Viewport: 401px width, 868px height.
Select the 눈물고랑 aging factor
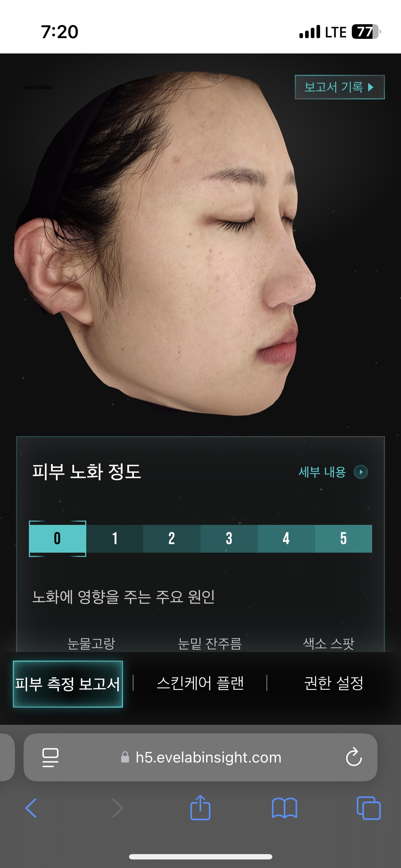click(91, 644)
